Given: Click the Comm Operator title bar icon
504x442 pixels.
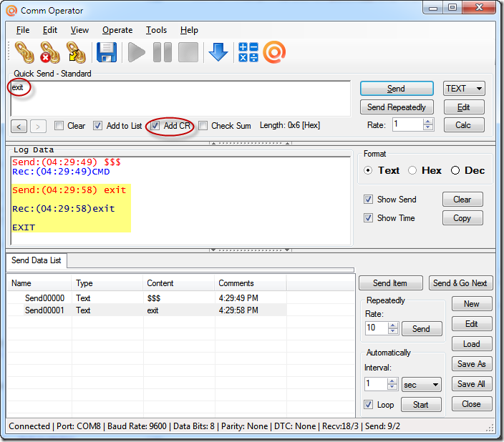Looking at the screenshot, I should 11,11.
